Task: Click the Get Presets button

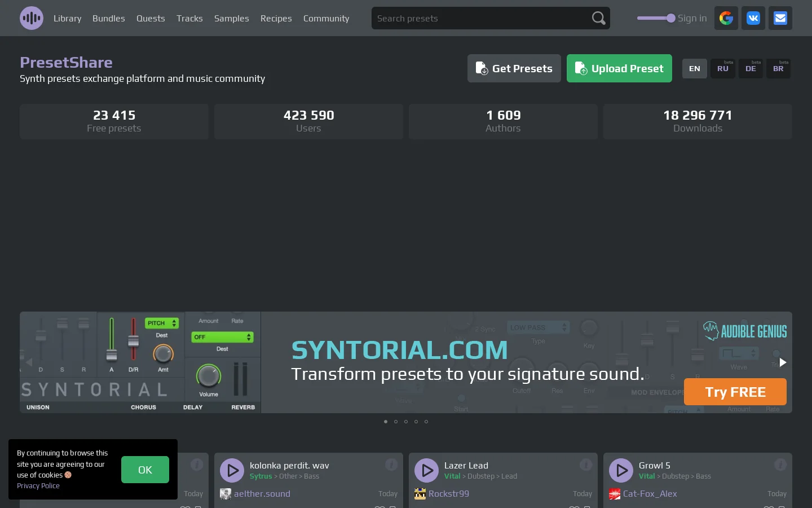Action: (x=514, y=68)
